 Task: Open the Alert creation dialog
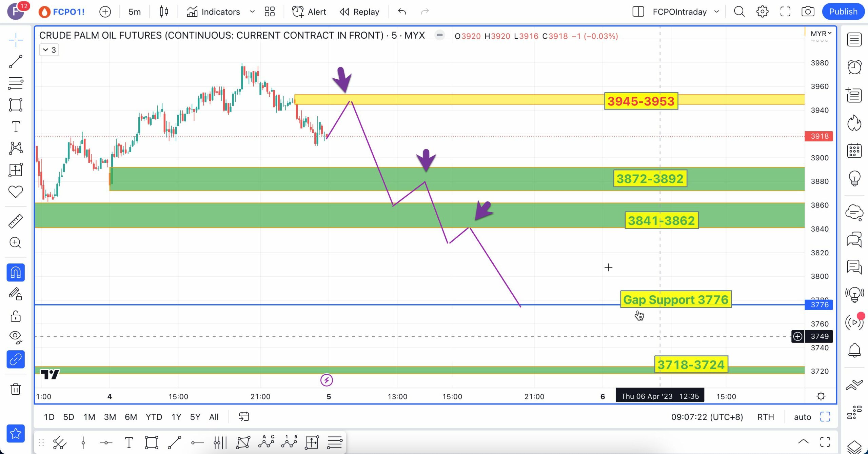point(309,12)
